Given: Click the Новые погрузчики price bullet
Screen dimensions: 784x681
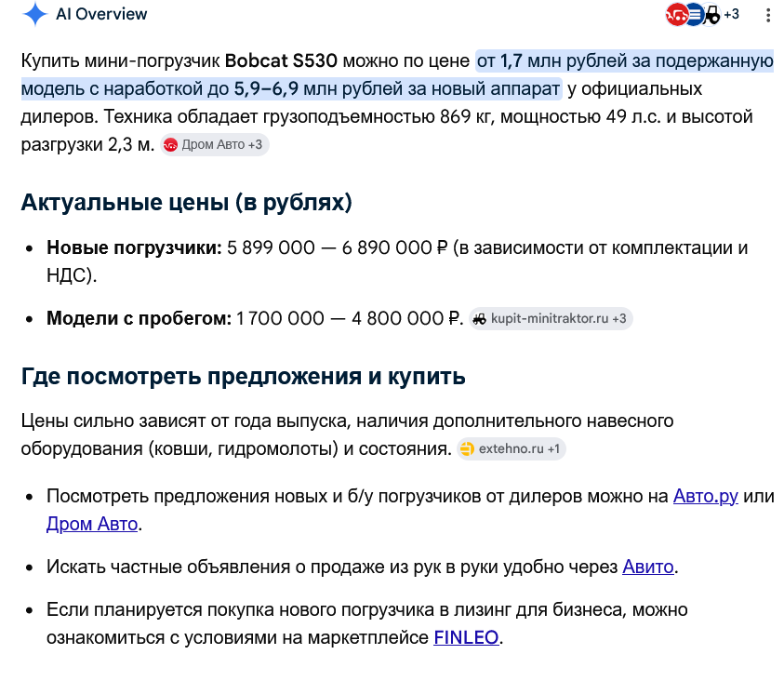Looking at the screenshot, I should (397, 261).
